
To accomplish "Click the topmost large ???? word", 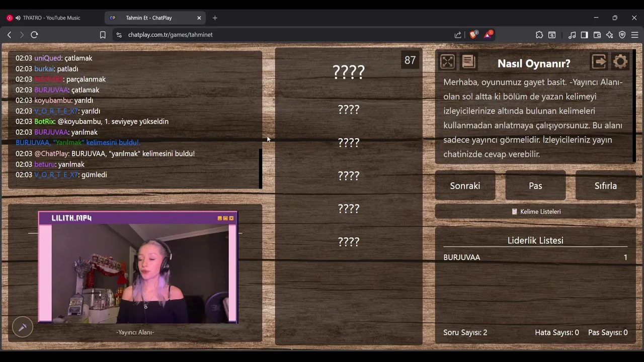I will pyautogui.click(x=349, y=72).
